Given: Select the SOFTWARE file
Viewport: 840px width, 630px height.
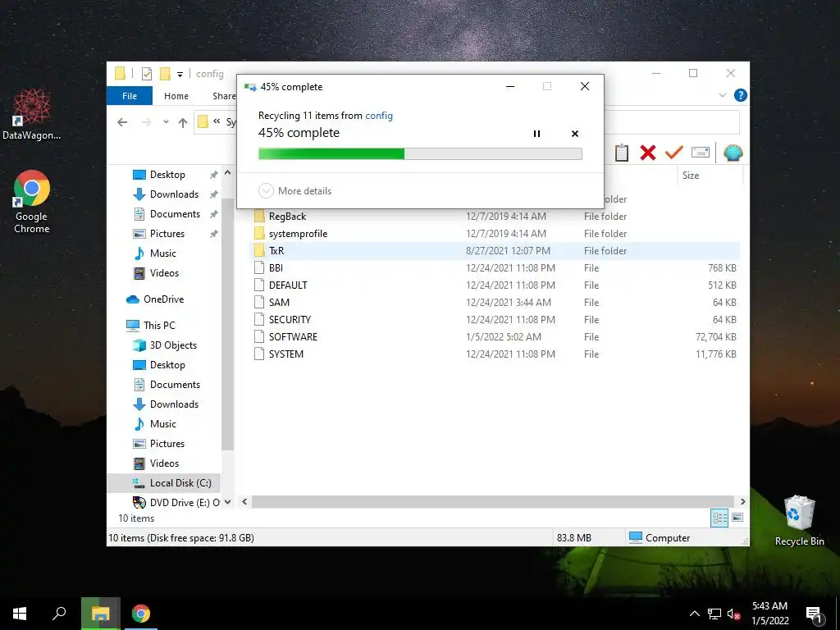Looking at the screenshot, I should coord(293,336).
